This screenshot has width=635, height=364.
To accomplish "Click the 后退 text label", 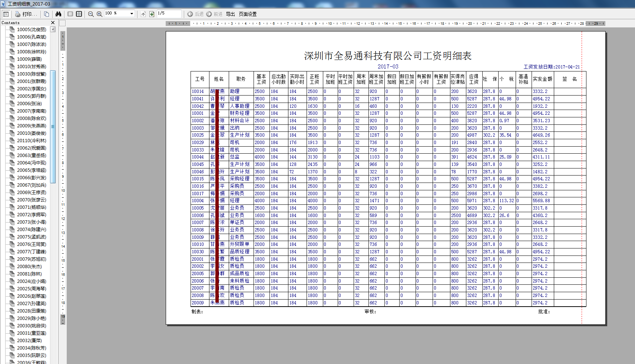I will (199, 14).
